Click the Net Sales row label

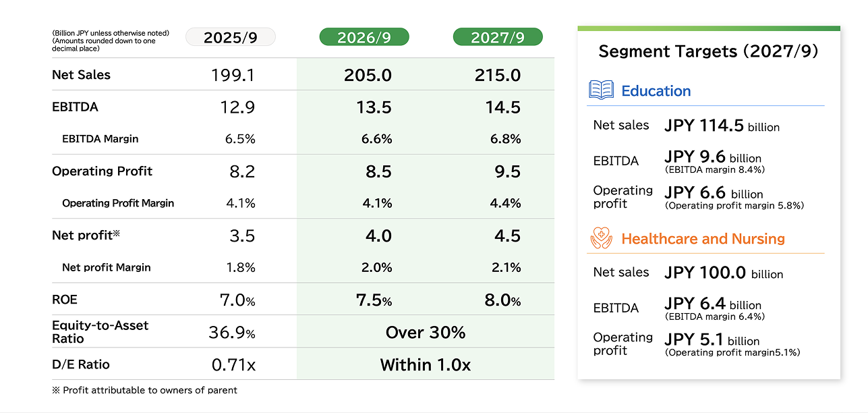coord(81,75)
